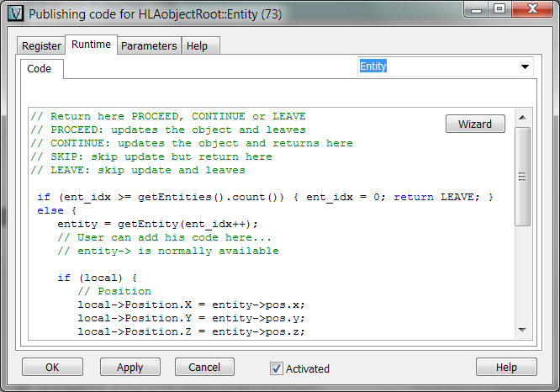Open the Help tab
The height and width of the screenshot is (392, 560).
click(197, 46)
